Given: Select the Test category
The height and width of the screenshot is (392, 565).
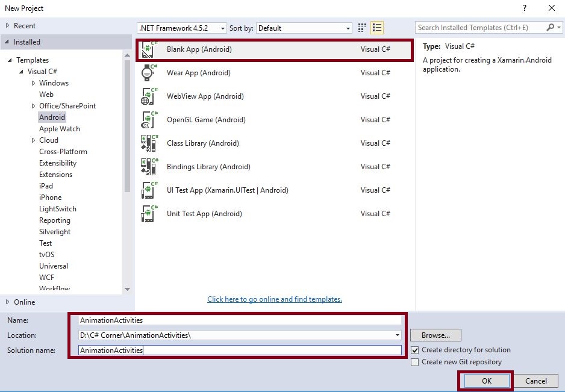Looking at the screenshot, I should point(45,243).
